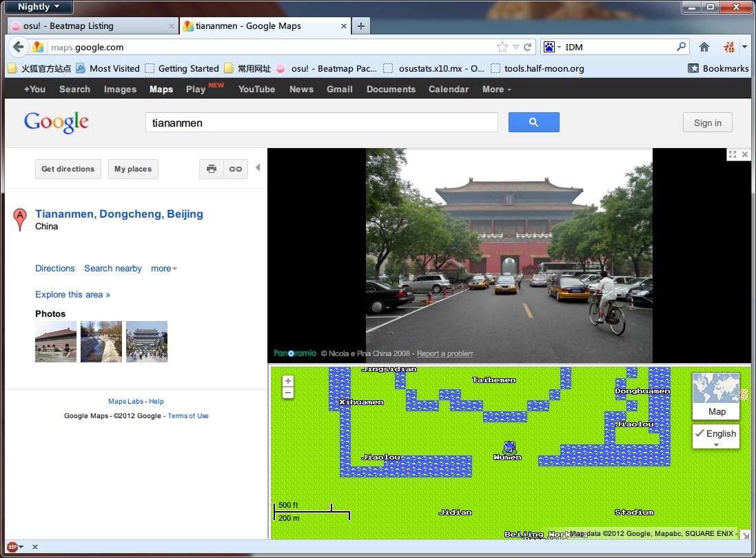Open the Terms of Use link
This screenshot has height=558, width=756.
pos(188,416)
